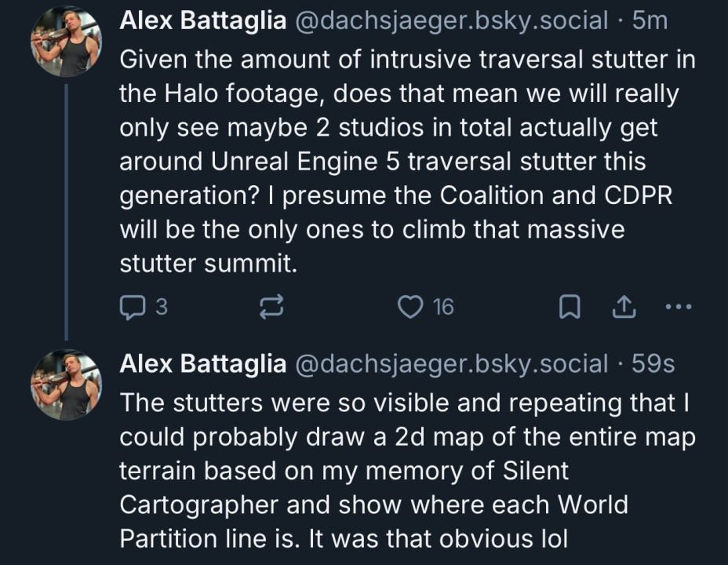Open the share icon on the first post
The image size is (728, 565).
[x=623, y=308]
